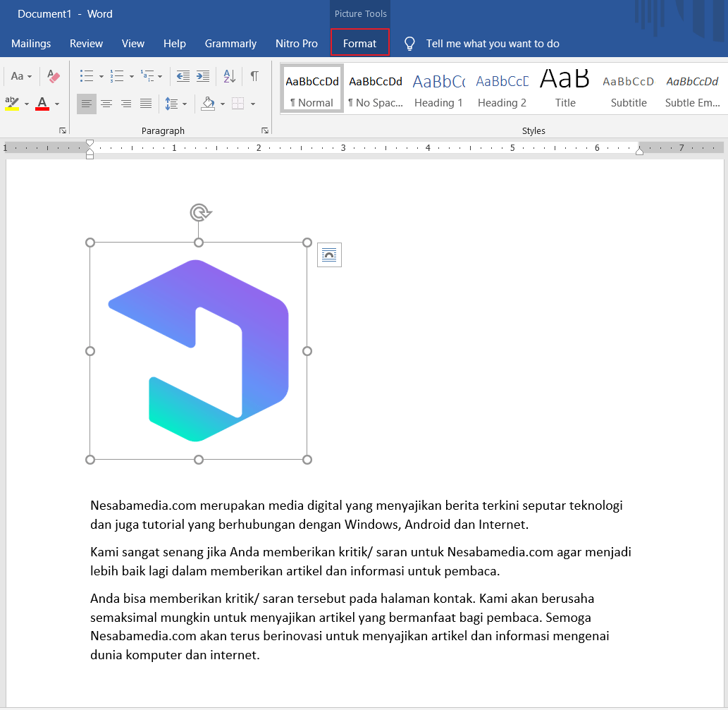Open the Nitro Pro tab

click(297, 44)
